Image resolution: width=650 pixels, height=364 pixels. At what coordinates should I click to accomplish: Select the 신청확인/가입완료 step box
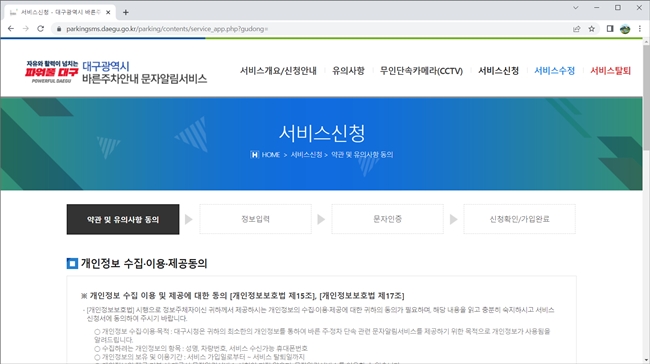point(519,219)
